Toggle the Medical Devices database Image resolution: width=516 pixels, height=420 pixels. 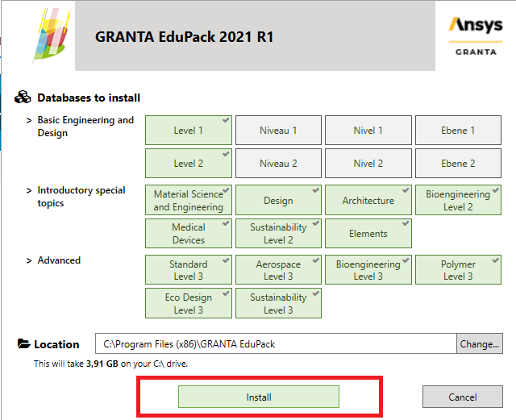point(189,234)
